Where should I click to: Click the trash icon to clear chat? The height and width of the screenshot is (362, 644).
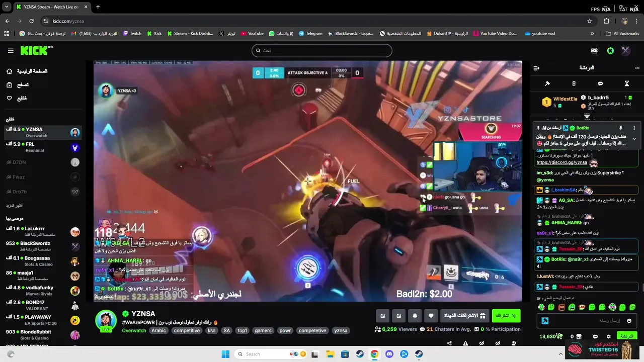574,83
